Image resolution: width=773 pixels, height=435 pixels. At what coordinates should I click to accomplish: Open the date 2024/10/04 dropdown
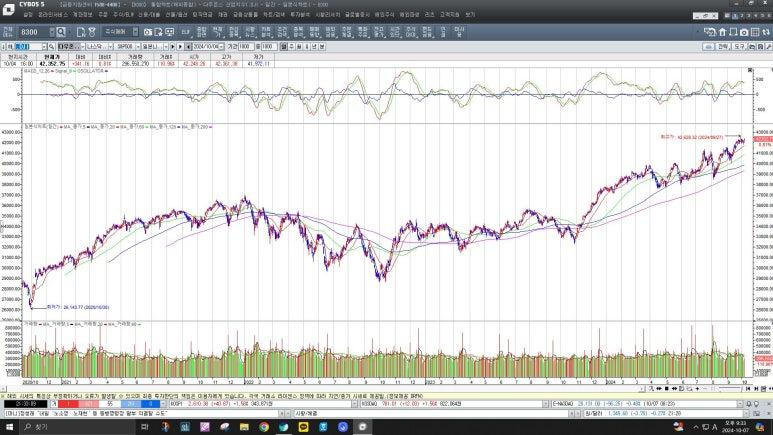tap(221, 46)
